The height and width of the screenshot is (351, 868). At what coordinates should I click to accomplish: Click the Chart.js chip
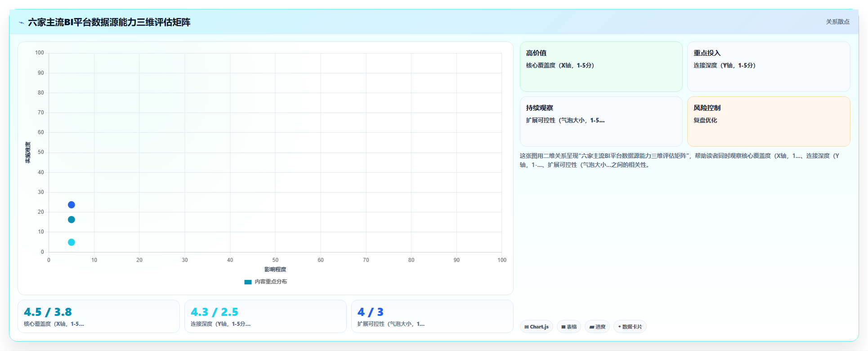537,327
